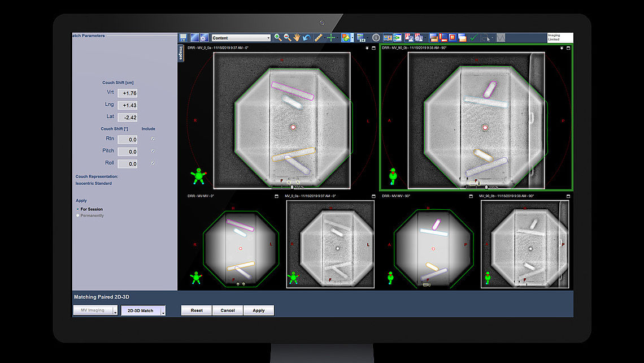Image resolution: width=644 pixels, height=363 pixels.
Task: Select the Zoom In magnifier tool
Action: [x=277, y=38]
